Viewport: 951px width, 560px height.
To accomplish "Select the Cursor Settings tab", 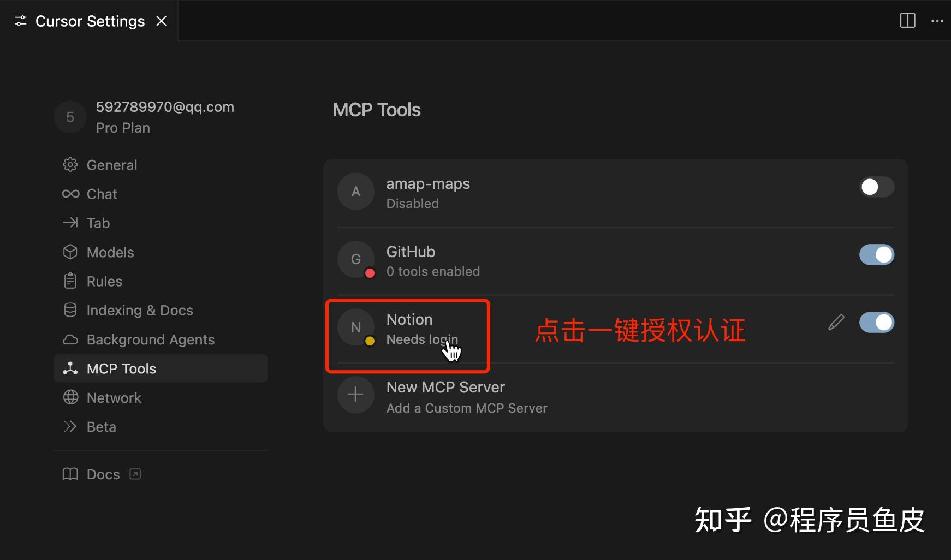I will (90, 21).
